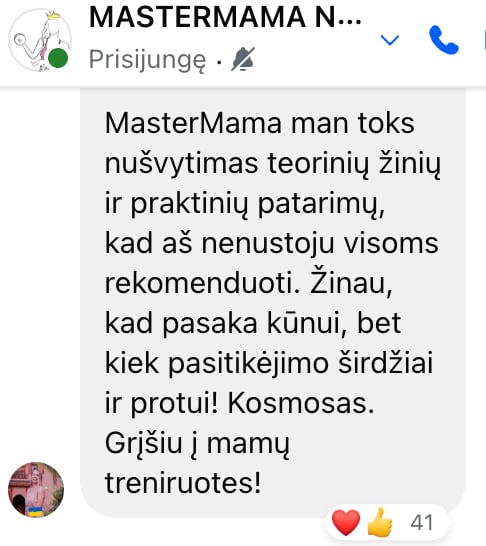Click the word rekomenduoti in the message
The image size is (486, 546).
[203, 283]
